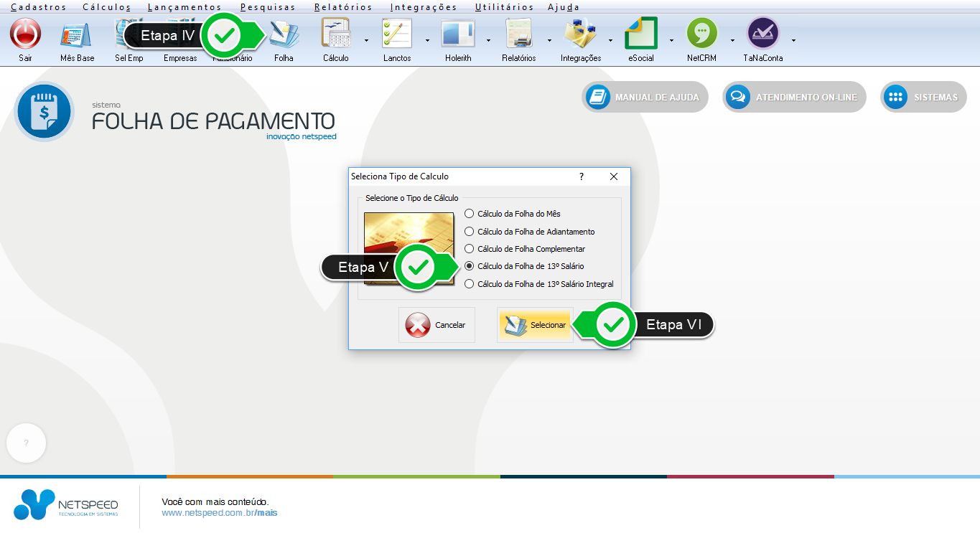Click the Selecionar button

(x=535, y=325)
